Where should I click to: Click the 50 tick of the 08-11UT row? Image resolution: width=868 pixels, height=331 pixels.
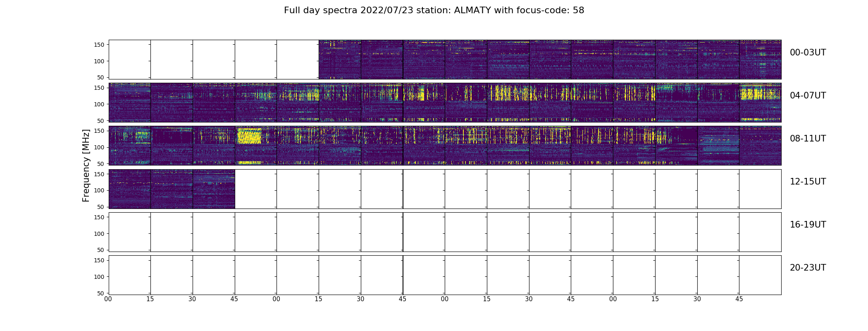(101, 164)
